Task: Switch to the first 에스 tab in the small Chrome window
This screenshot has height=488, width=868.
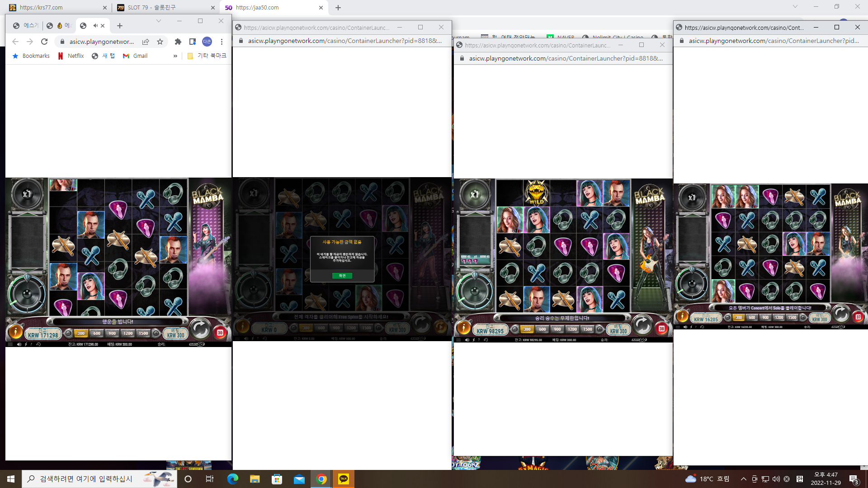Action: (x=25, y=26)
